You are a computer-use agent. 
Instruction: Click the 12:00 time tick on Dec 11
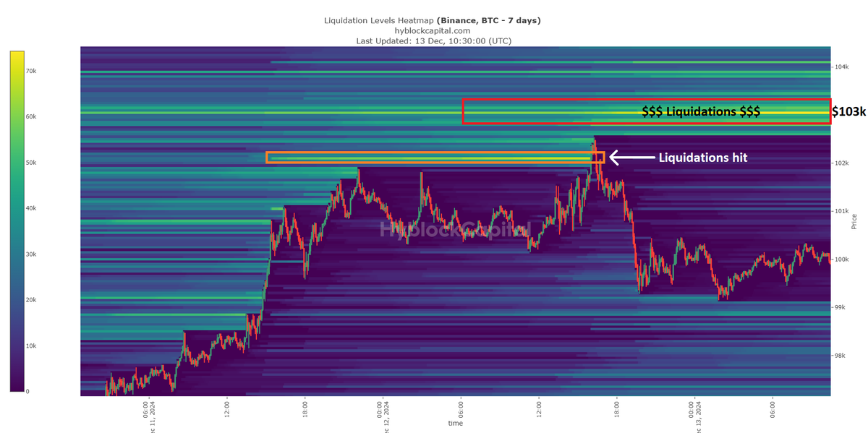(226, 408)
